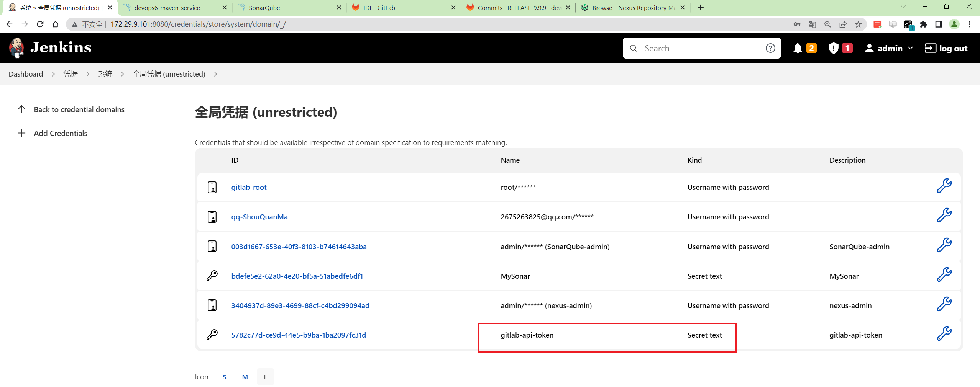Open 003d1667-653e-40f3 credential ID link
980x387 pixels.
pyautogui.click(x=299, y=247)
